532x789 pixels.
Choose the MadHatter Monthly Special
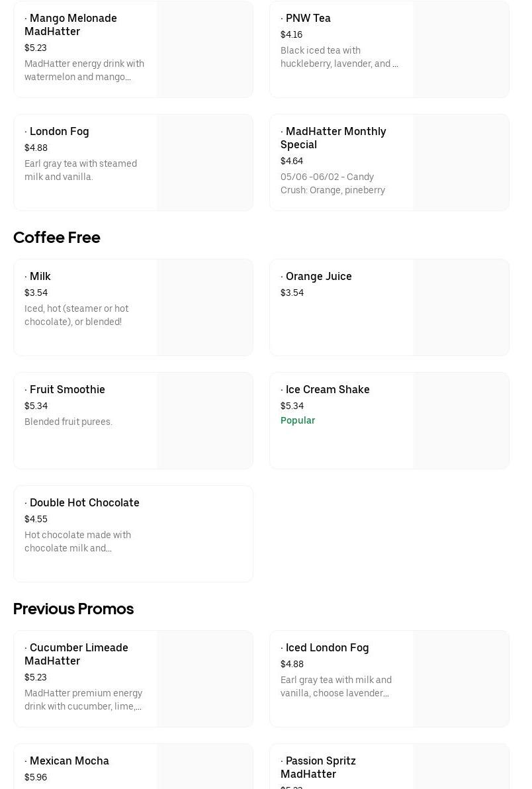(333, 138)
